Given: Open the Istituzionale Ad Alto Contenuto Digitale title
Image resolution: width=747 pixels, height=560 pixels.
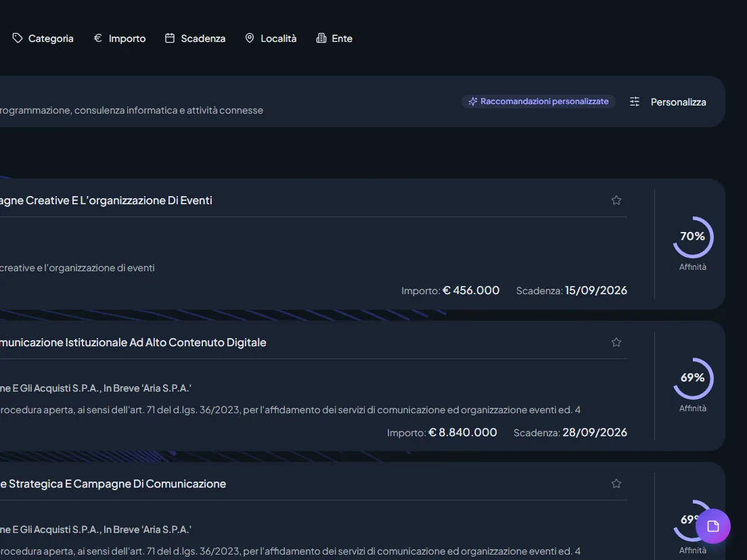Looking at the screenshot, I should click(x=133, y=342).
